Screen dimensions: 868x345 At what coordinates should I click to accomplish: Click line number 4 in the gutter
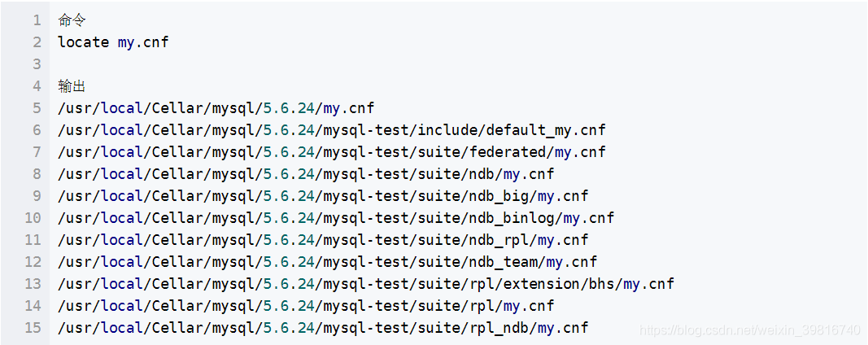pos(37,85)
